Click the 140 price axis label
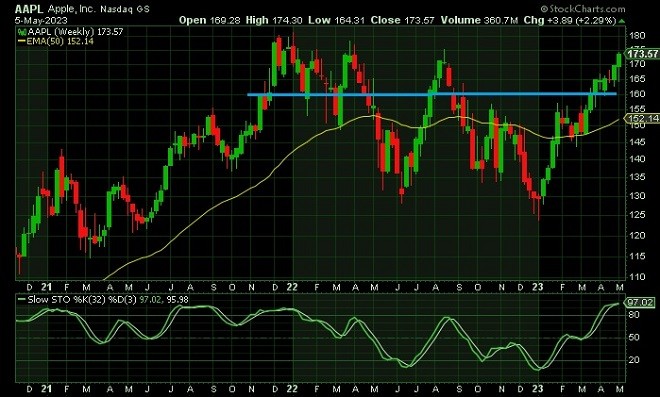The image size is (660, 397). 637,159
